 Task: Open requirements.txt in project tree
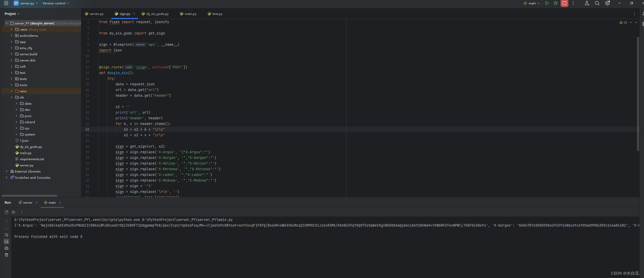(x=32, y=159)
